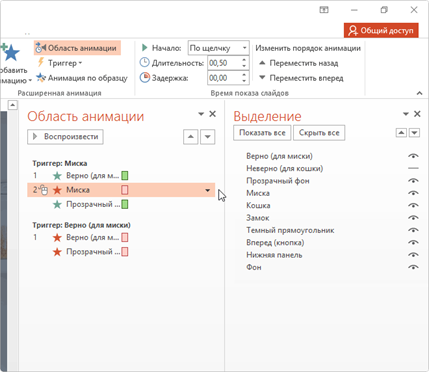
Task: Toggle visibility of Темный прямоугольник
Action: tap(413, 230)
